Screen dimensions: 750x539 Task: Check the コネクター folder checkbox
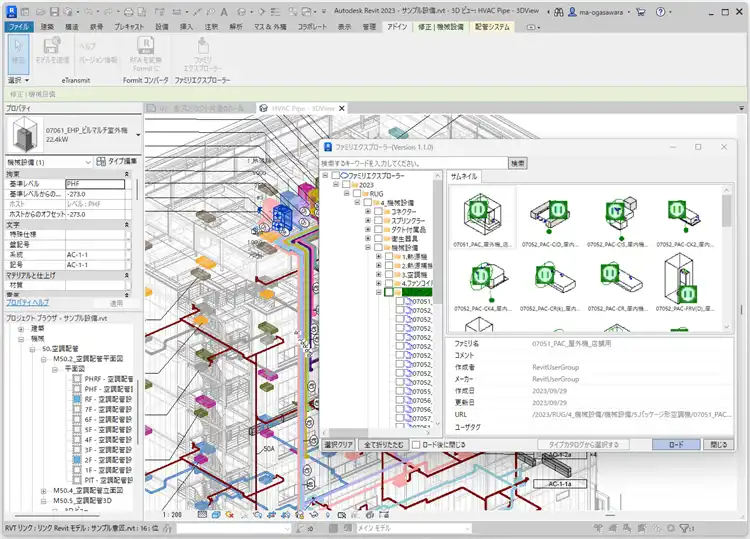pyautogui.click(x=378, y=211)
